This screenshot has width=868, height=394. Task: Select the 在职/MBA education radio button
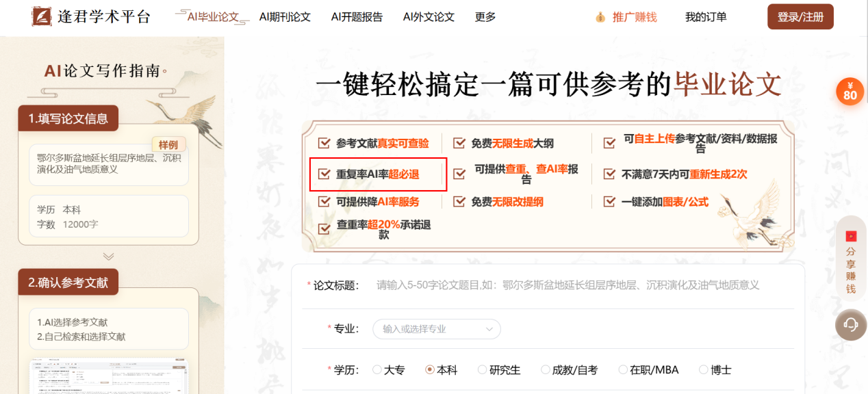pos(623,369)
